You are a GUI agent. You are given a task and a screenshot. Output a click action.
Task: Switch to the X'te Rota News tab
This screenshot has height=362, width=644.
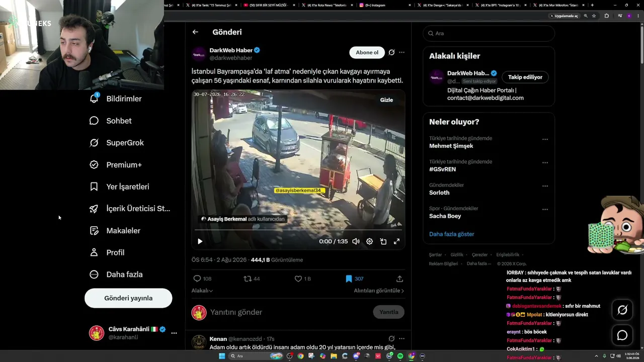coord(327,5)
